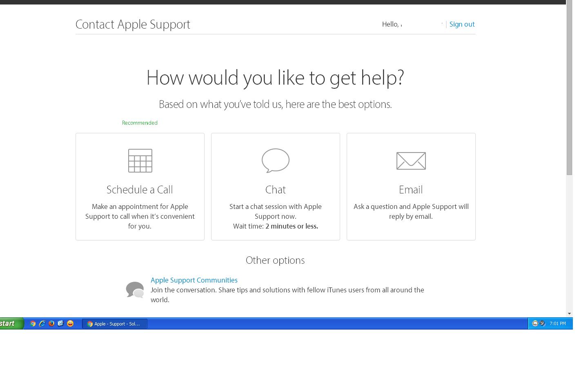
Task: Click the green Recommended label
Action: [x=140, y=123]
